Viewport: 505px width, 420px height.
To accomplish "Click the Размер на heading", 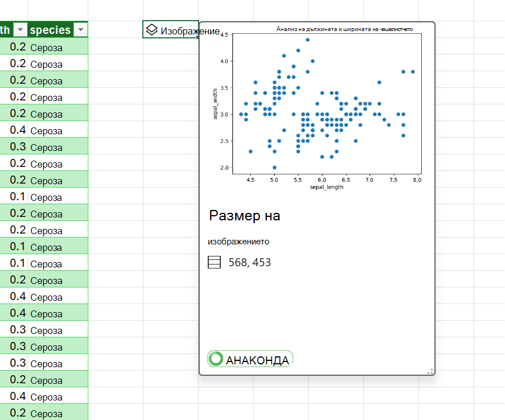I will coord(244,216).
